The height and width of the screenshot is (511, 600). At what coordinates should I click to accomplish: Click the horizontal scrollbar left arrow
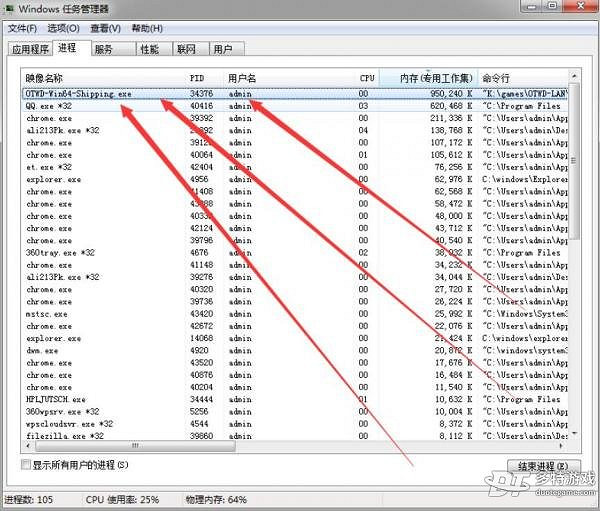[28, 446]
